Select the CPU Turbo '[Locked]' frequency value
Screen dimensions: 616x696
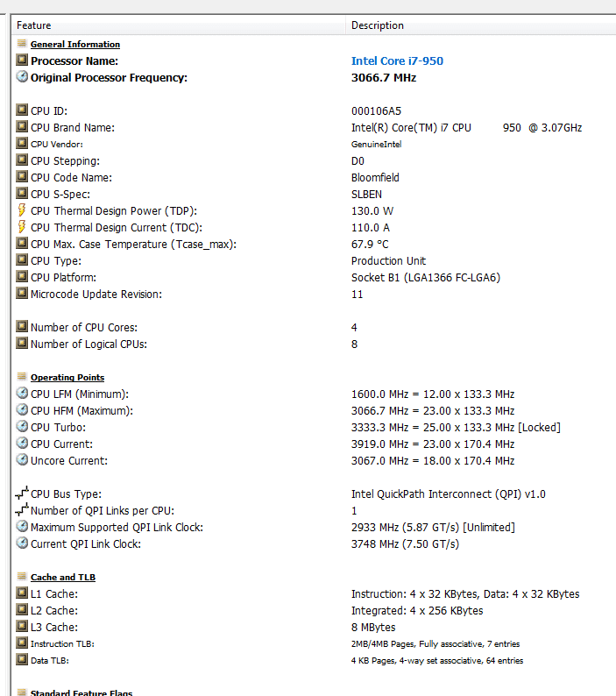pyautogui.click(x=456, y=428)
